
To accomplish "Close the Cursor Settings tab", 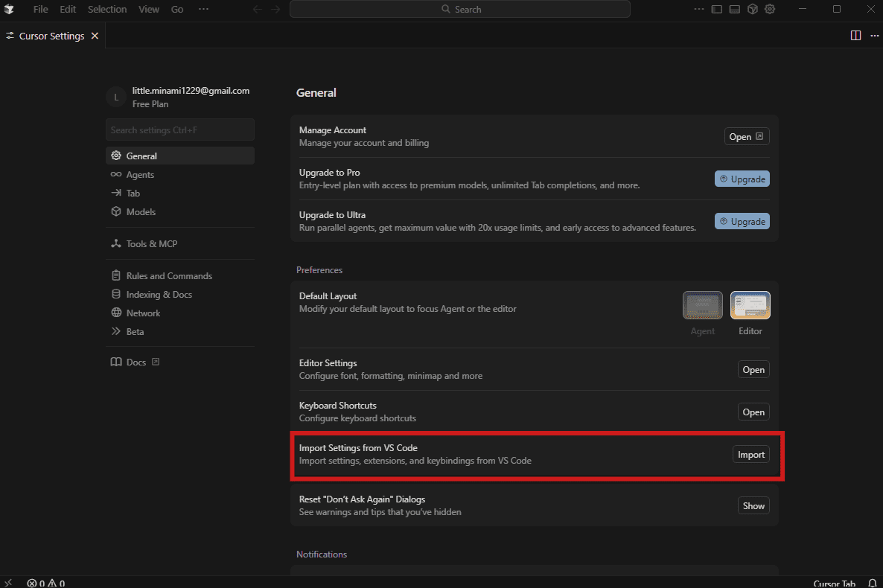I will [x=95, y=36].
